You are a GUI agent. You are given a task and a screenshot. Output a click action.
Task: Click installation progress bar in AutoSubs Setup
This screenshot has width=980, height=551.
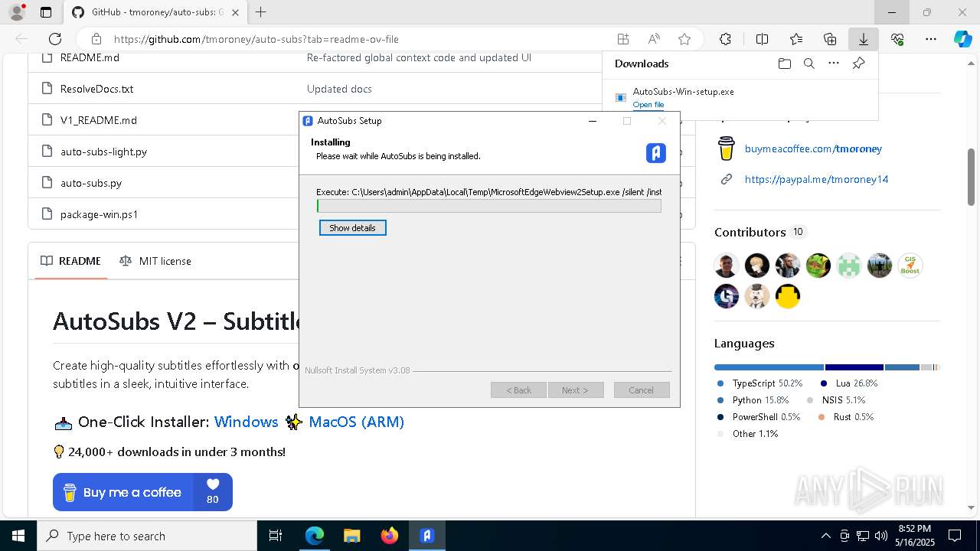point(489,206)
